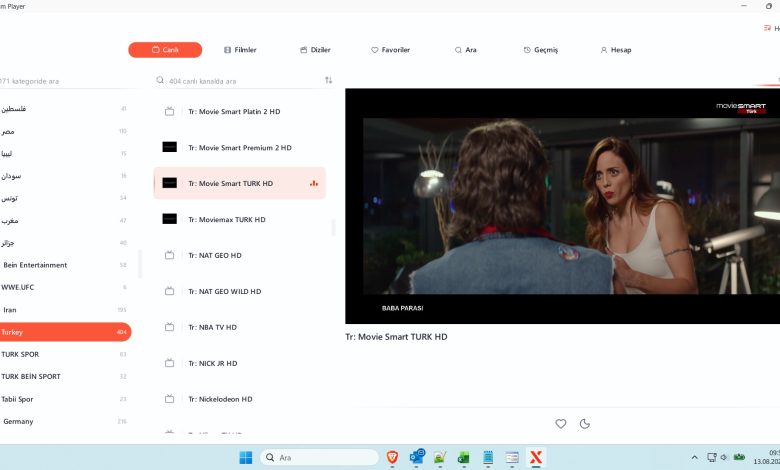780x470 pixels.
Task: Click the live channel search field
Action: pos(239,81)
